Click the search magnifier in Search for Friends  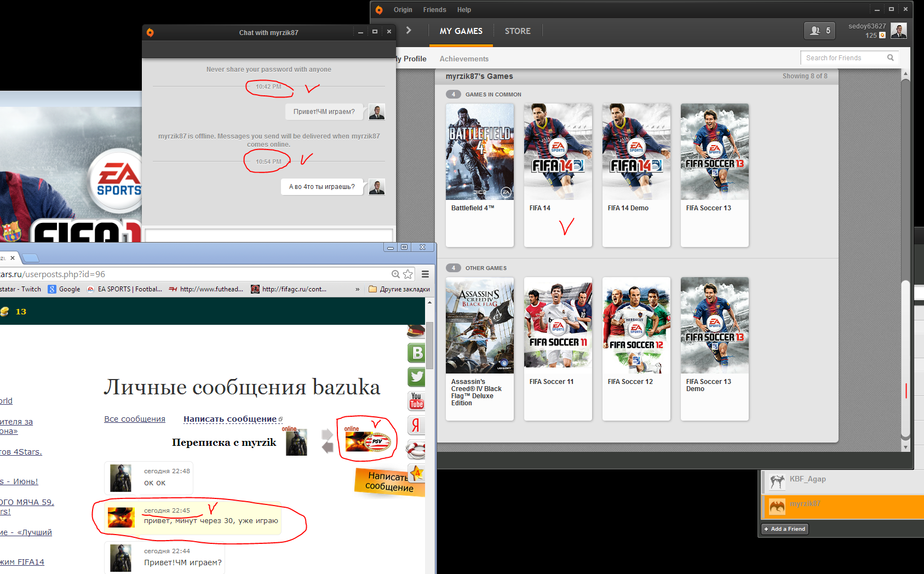[x=890, y=58]
